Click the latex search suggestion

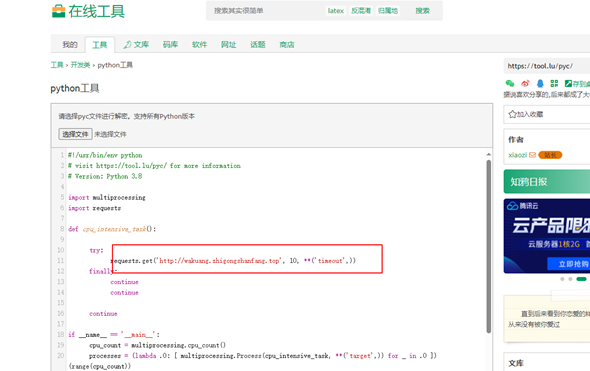click(335, 11)
